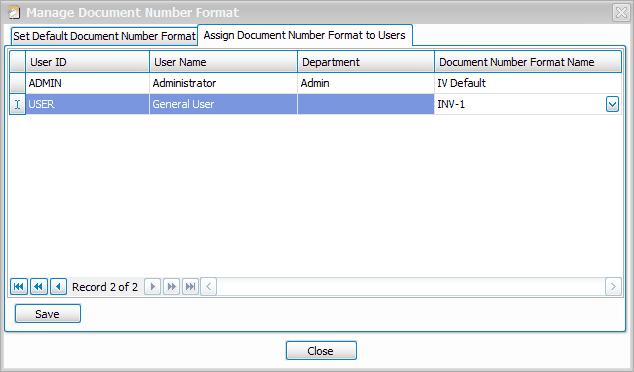Click the USER user ID cell

tap(87, 104)
